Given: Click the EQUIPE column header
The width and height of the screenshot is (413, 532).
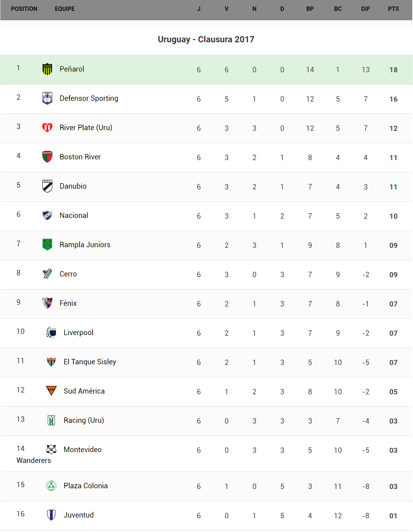Looking at the screenshot, I should tap(65, 9).
